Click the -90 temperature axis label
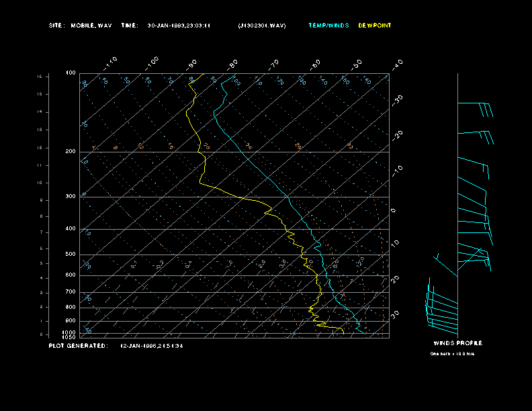This screenshot has height=411, width=532. pyautogui.click(x=191, y=64)
